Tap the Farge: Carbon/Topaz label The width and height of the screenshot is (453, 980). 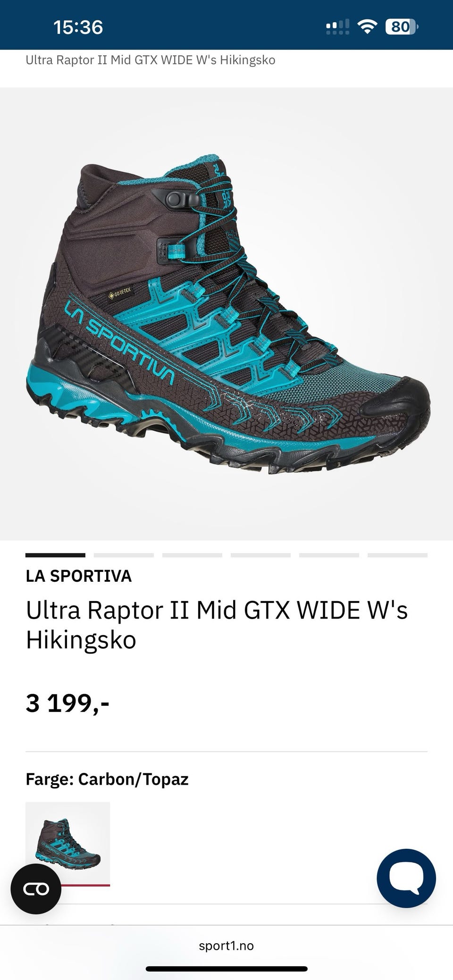point(107,779)
